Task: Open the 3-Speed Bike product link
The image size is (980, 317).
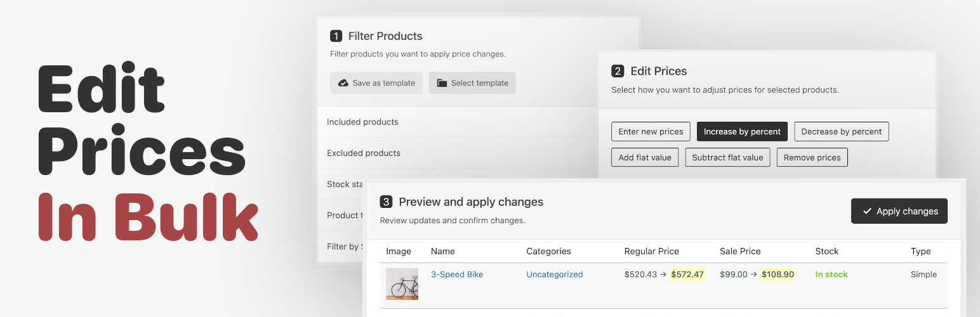Action: coord(457,275)
